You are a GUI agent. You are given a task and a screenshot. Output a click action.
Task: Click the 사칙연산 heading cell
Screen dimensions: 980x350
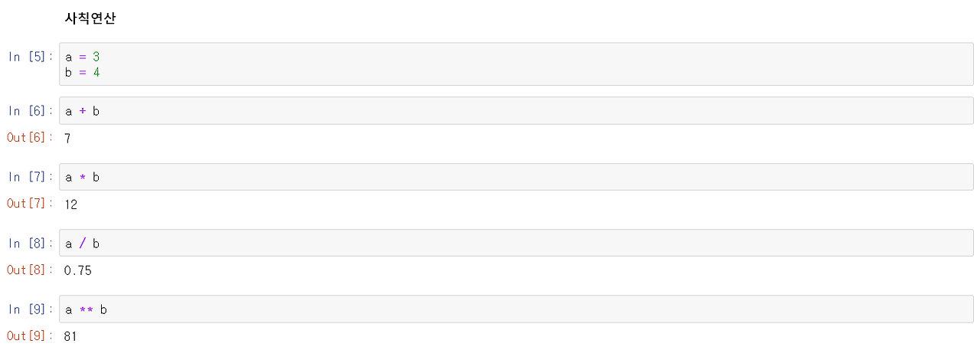pos(90,19)
